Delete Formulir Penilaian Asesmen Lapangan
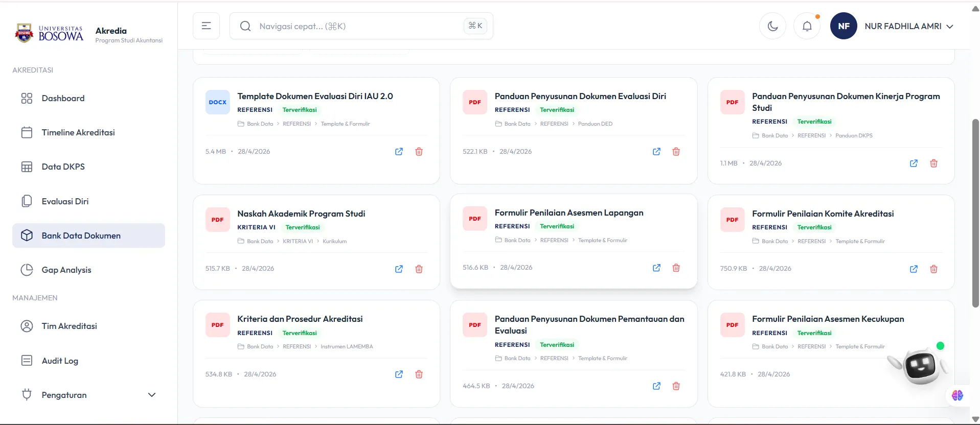The image size is (980, 425). pyautogui.click(x=676, y=268)
